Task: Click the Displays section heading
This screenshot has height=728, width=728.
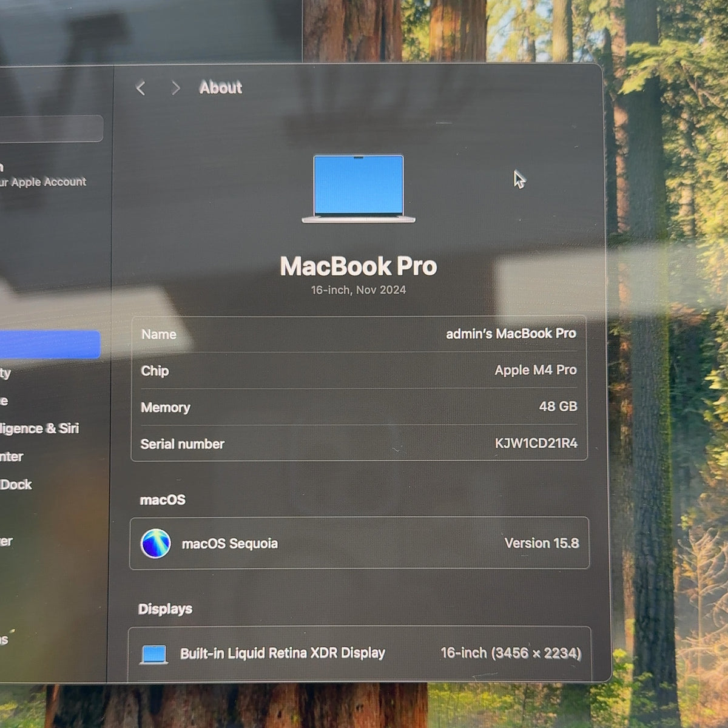Action: [165, 609]
